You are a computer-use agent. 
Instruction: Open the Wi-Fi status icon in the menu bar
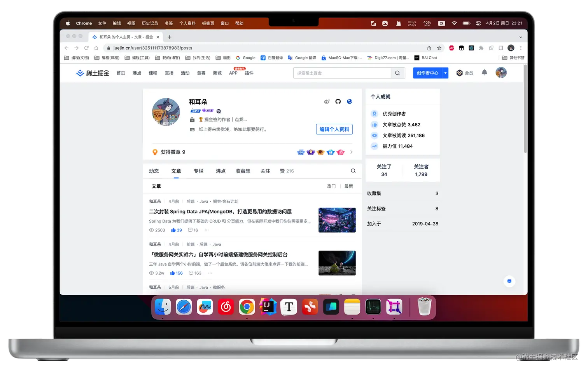454,23
